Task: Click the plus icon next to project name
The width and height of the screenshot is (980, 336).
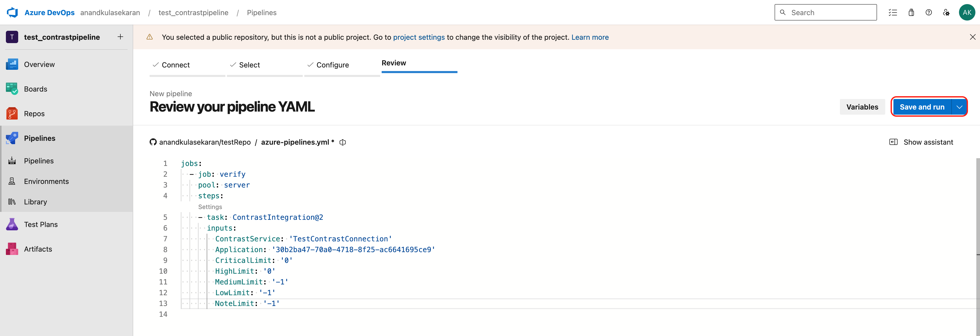Action: 120,37
